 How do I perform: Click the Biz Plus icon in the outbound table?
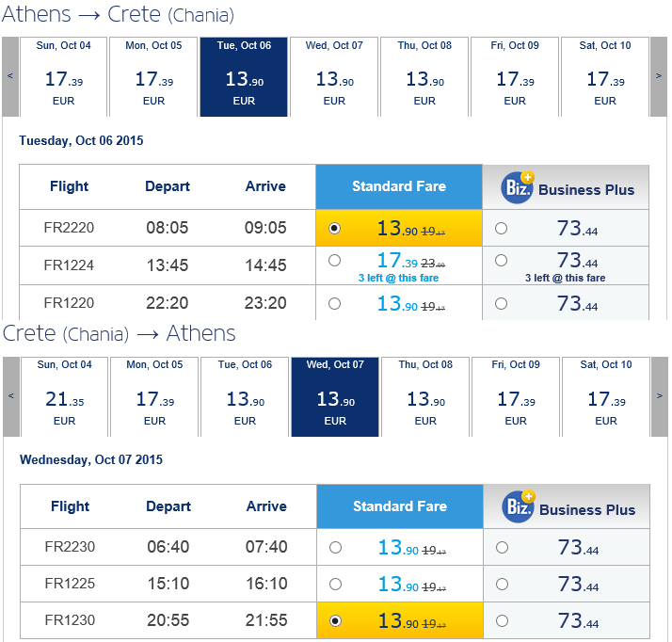point(518,187)
